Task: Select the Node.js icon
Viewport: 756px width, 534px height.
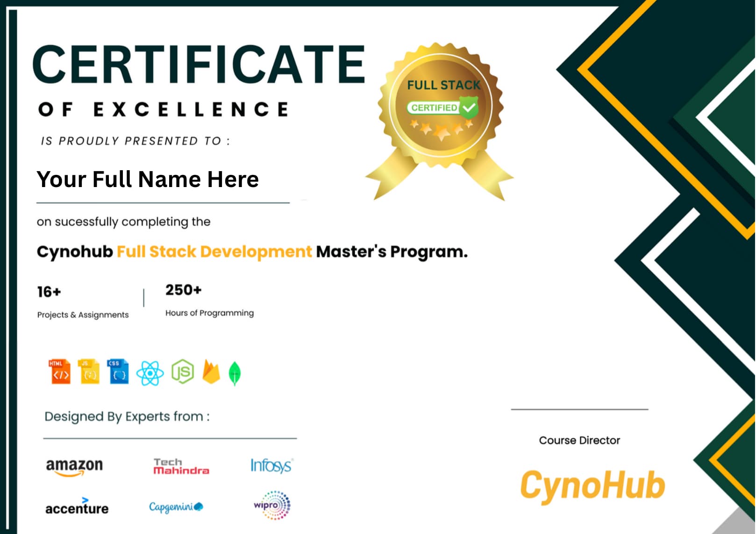Action: (x=181, y=372)
